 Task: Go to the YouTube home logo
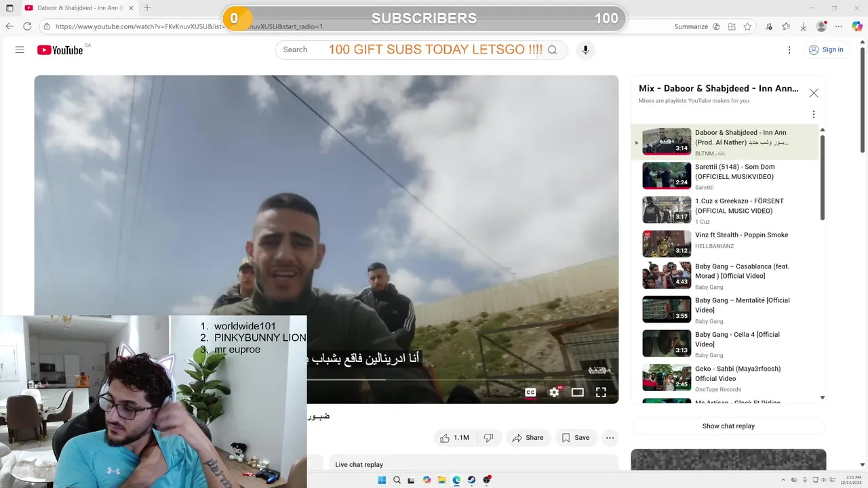coord(60,49)
